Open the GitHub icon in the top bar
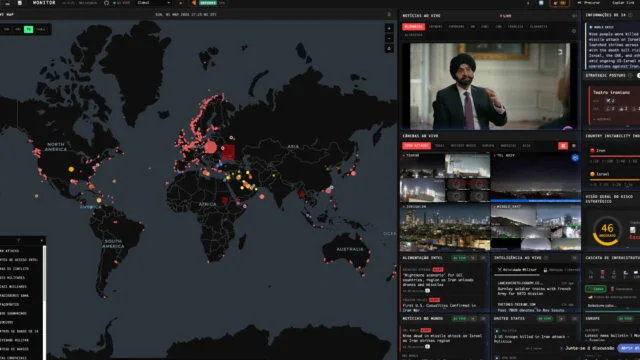 [107, 3]
